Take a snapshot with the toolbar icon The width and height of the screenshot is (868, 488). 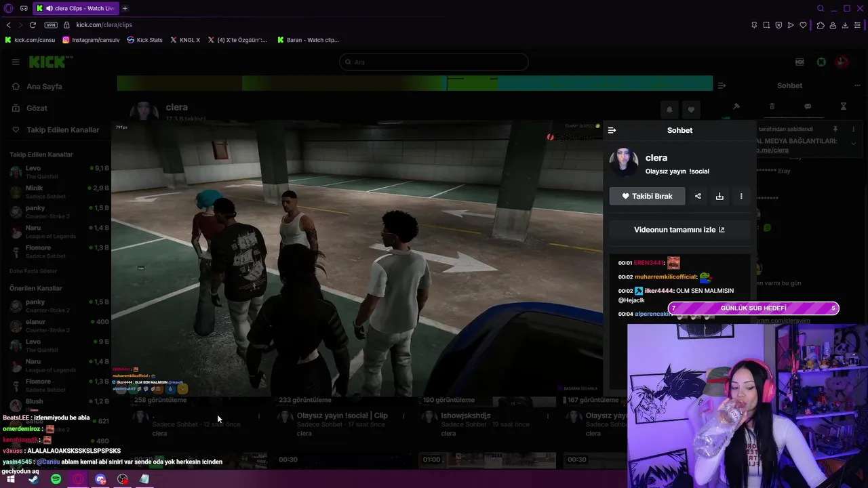tap(766, 25)
